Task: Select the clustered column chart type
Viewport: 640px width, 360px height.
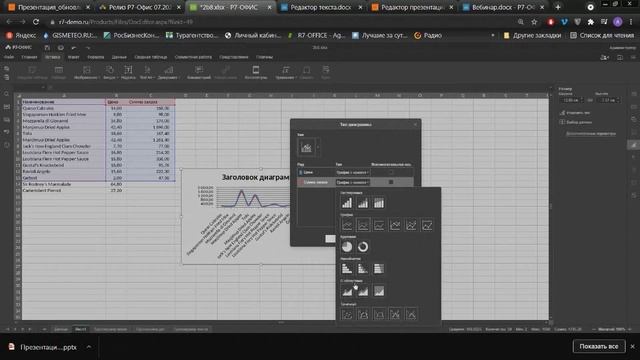Action: 347,203
